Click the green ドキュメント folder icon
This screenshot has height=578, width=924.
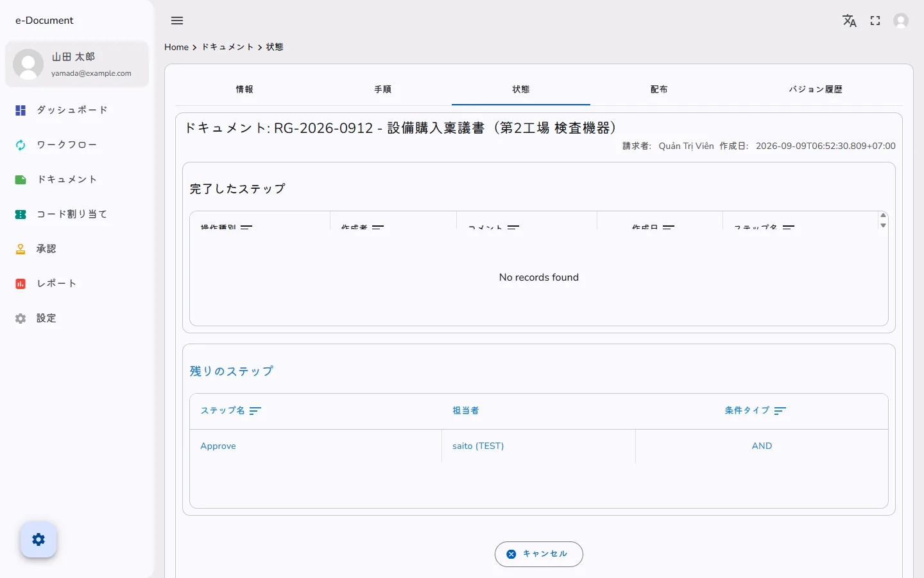point(21,180)
